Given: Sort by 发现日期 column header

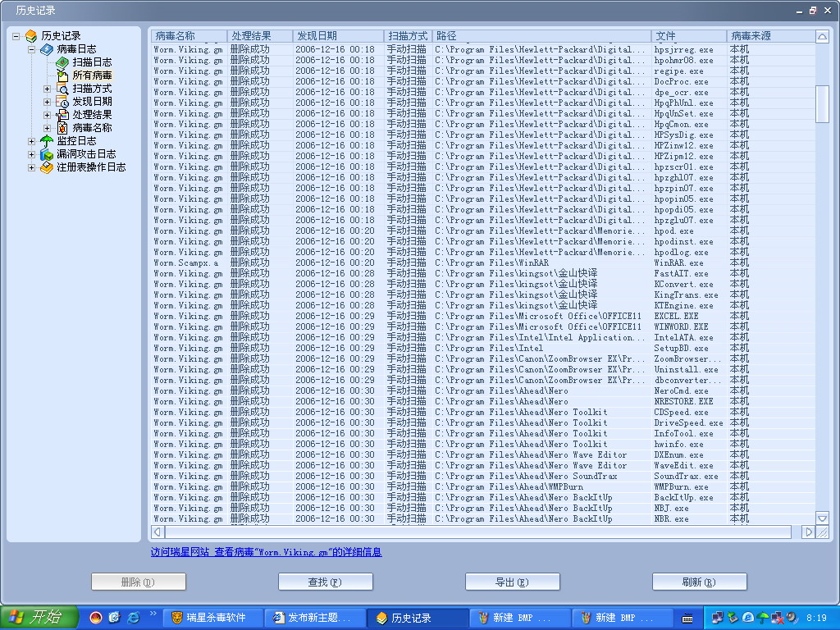Looking at the screenshot, I should [338, 36].
